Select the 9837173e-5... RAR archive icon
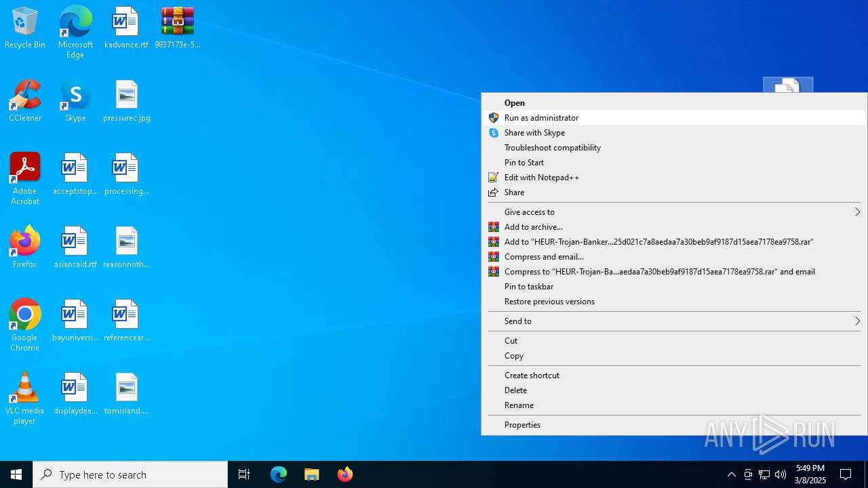The width and height of the screenshot is (868, 488). point(178,28)
